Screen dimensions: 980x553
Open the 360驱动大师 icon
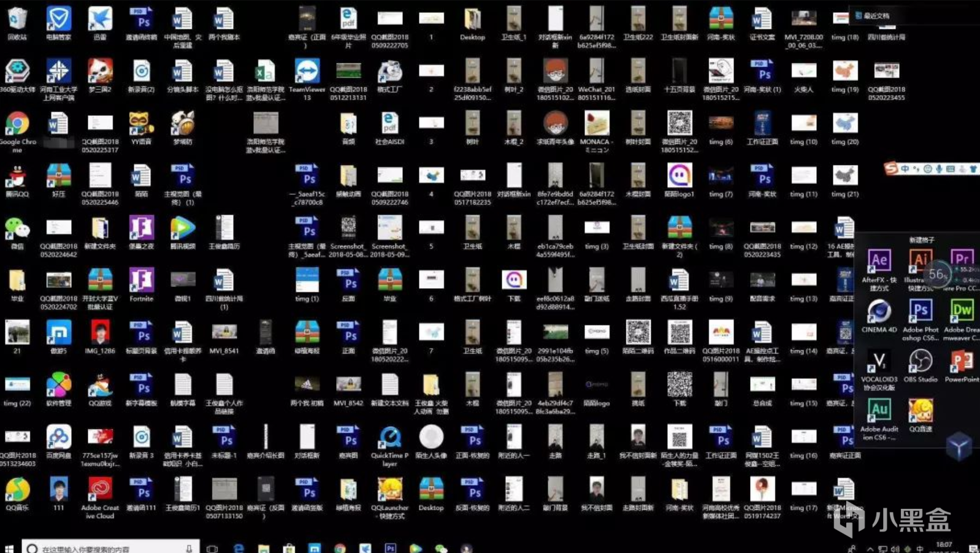(x=17, y=75)
